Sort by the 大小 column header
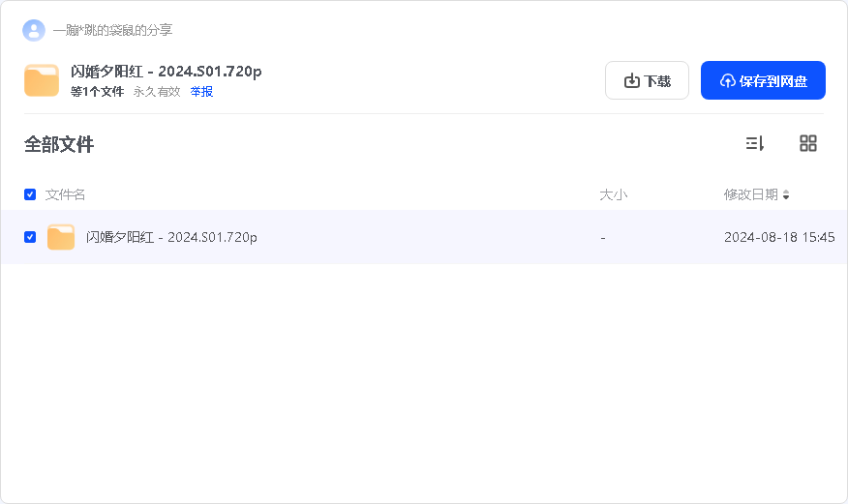The height and width of the screenshot is (504, 848). (614, 194)
